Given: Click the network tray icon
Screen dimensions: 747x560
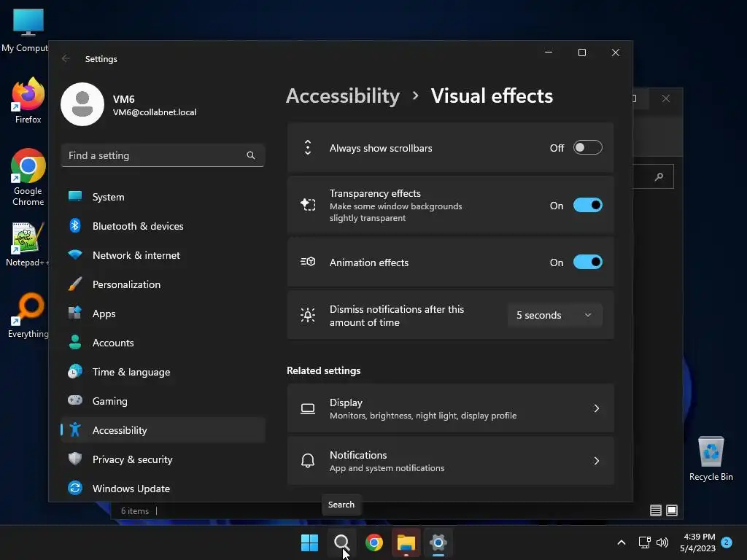Looking at the screenshot, I should [x=644, y=542].
